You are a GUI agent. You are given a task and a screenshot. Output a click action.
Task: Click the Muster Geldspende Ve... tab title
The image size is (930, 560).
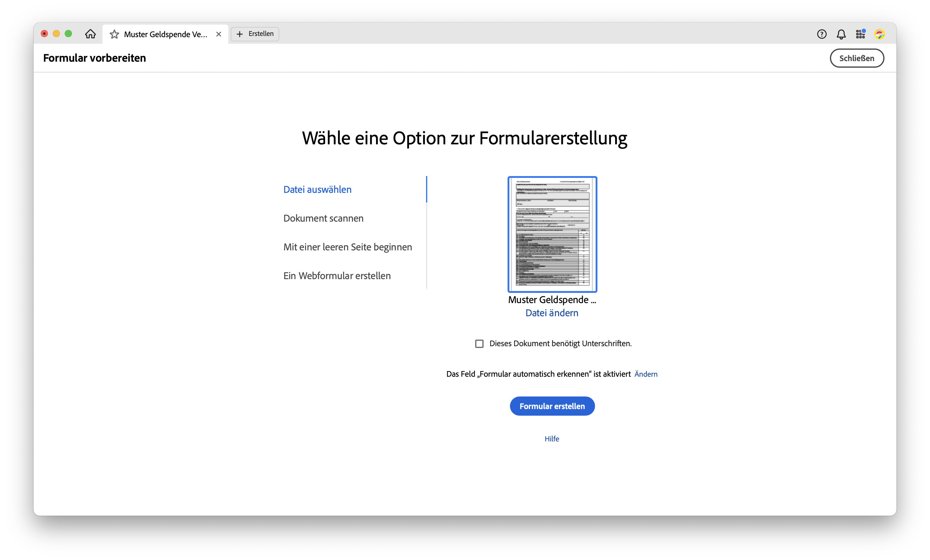(x=165, y=34)
